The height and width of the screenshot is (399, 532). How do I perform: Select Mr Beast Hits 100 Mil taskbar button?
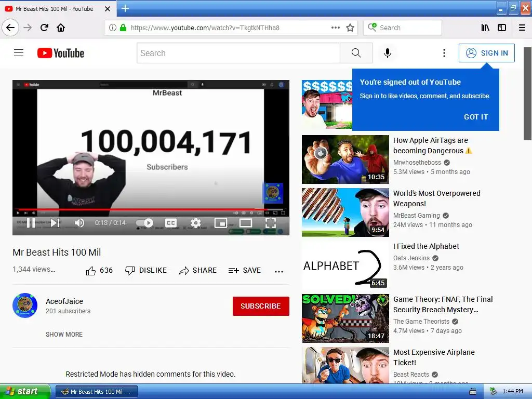96,392
